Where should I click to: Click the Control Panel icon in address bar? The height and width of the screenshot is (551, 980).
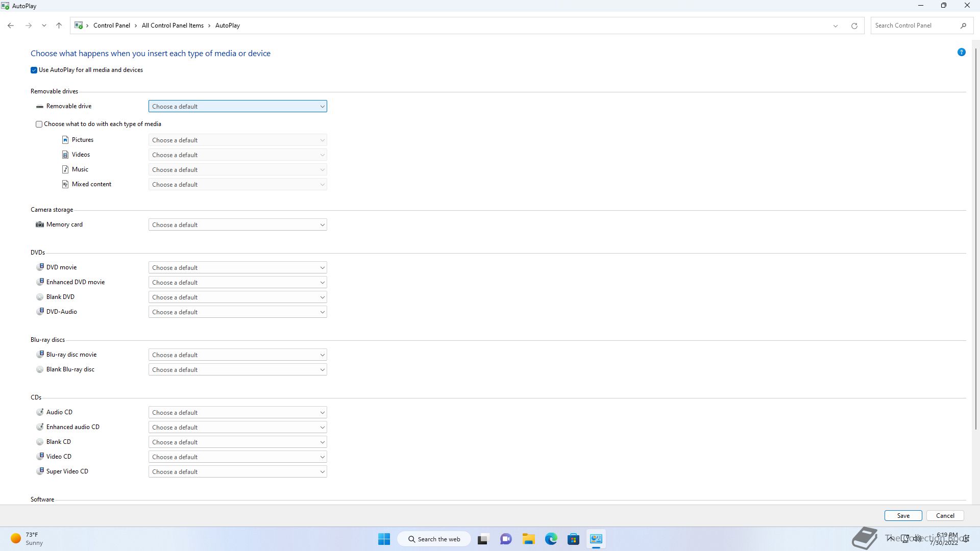point(79,26)
